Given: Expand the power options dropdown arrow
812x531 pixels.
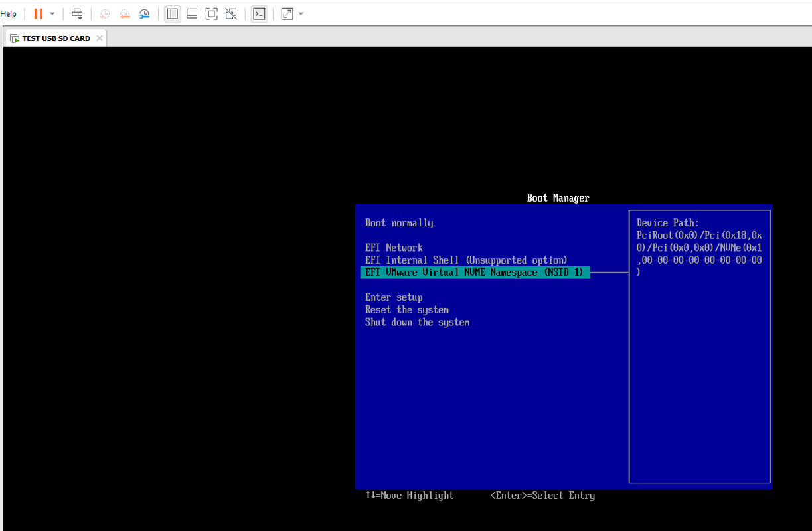Looking at the screenshot, I should [x=52, y=14].
